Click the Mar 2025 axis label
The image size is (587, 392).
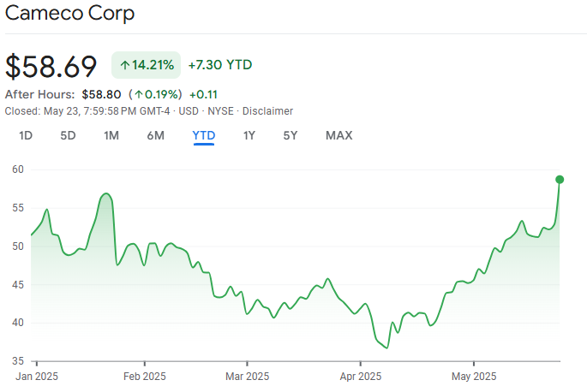click(246, 376)
